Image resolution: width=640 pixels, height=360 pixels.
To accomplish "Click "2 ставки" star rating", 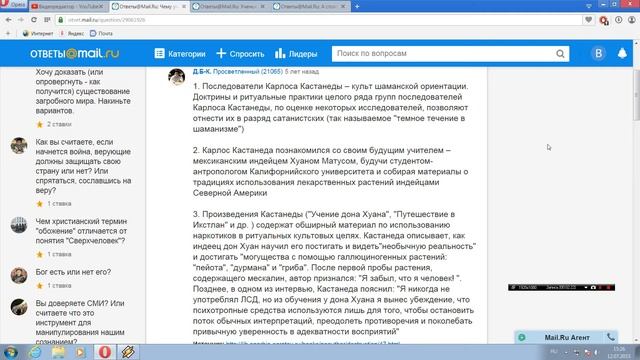I will 54,124.
